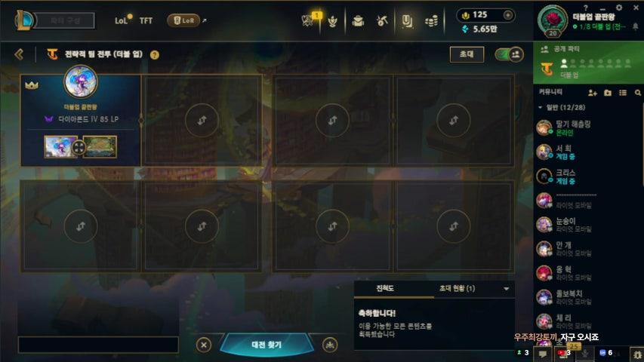Go back using the double chevron arrow

19,54
